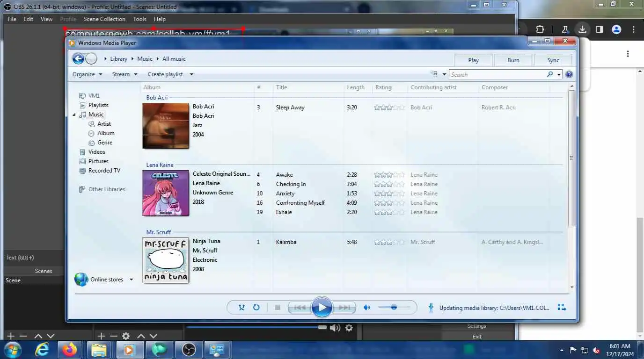Open Recorded TV library
Screen dimensions: 644x359
click(104, 171)
